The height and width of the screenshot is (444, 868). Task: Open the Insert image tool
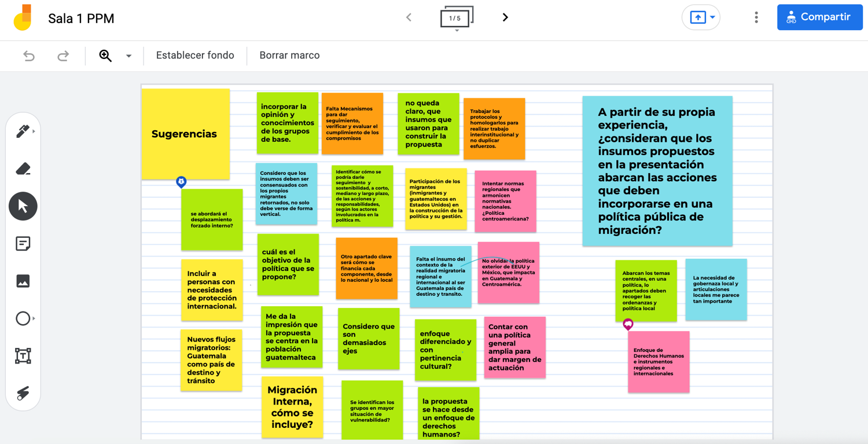point(23,281)
